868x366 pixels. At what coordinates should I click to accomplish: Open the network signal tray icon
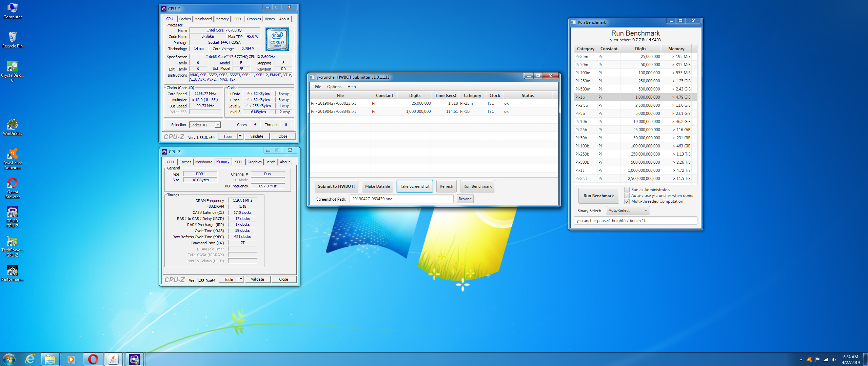pyautogui.click(x=826, y=360)
